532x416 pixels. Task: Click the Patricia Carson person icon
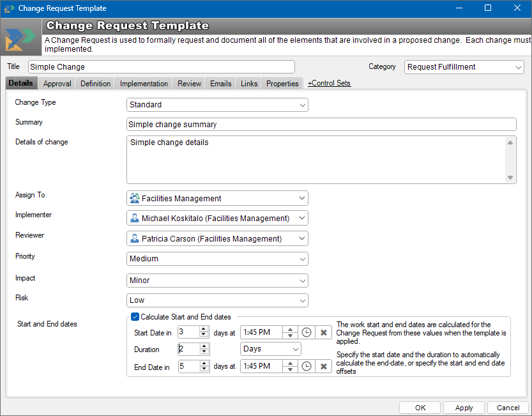click(134, 239)
